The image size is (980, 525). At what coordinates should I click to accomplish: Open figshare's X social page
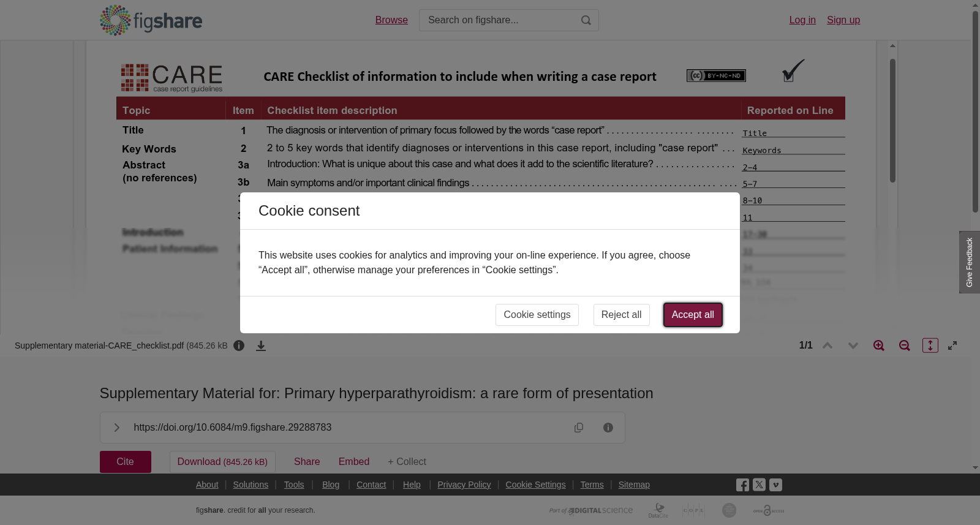coord(759,485)
